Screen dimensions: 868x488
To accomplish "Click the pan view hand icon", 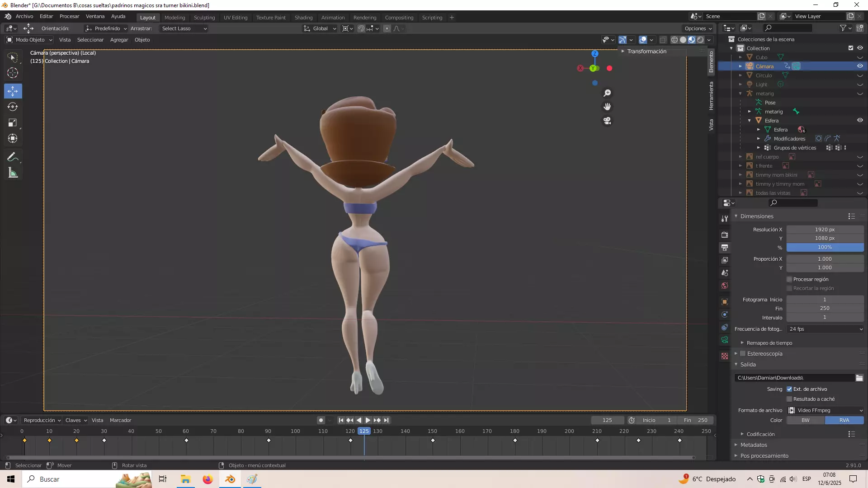I will (x=607, y=107).
